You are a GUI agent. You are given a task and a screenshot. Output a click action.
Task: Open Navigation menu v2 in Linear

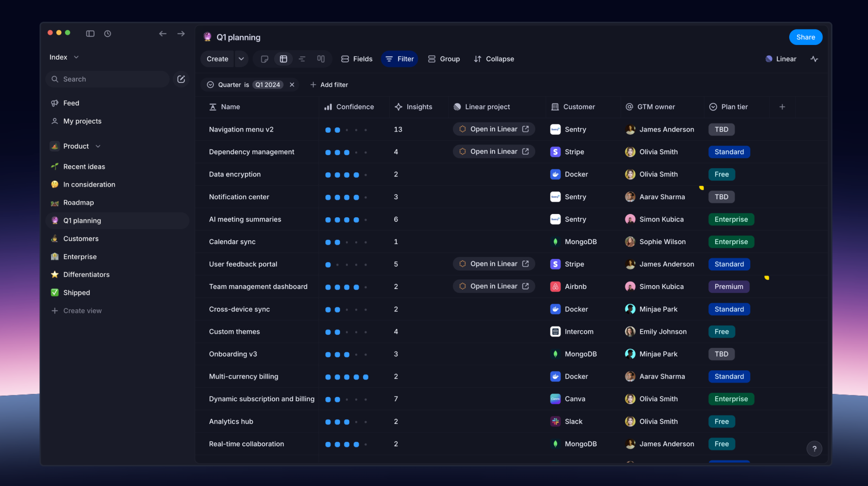click(494, 129)
